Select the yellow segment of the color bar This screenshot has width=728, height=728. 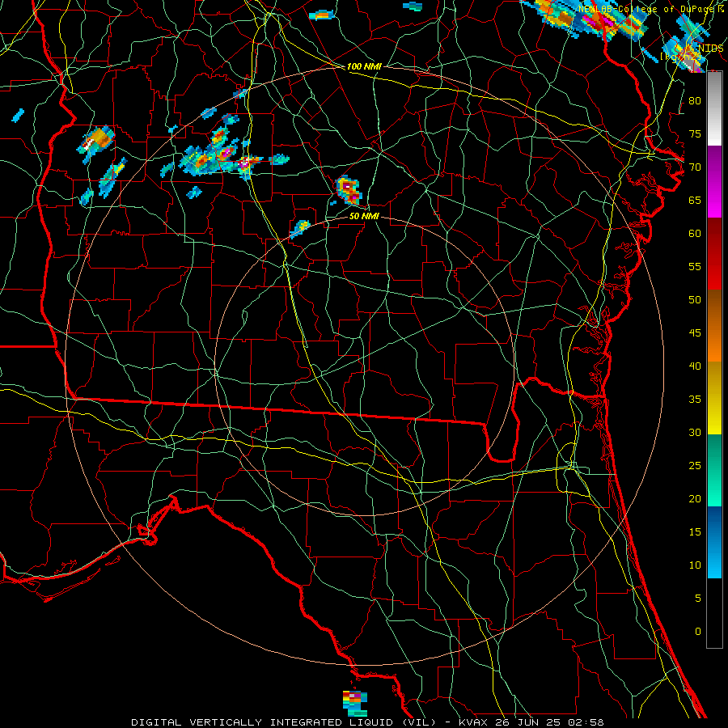click(x=714, y=398)
